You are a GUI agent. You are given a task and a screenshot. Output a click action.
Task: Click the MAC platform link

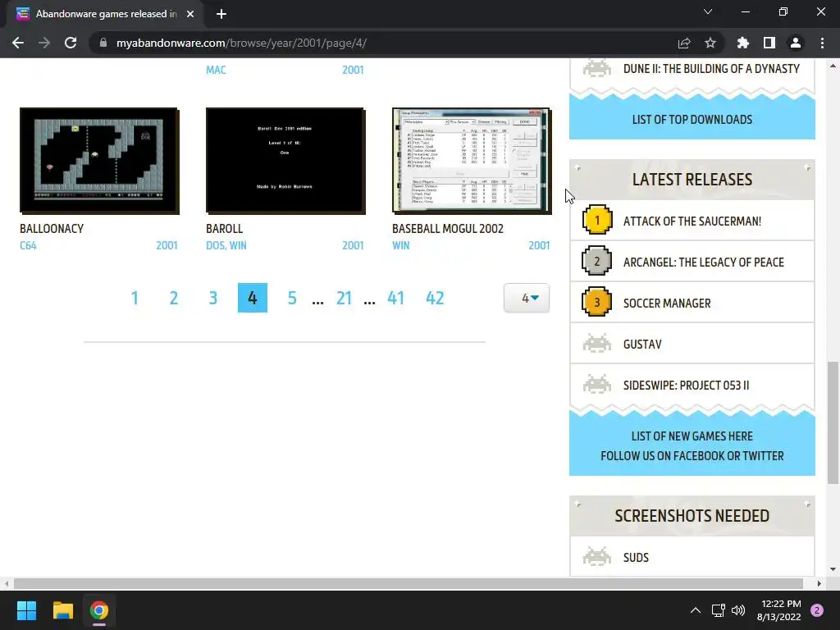tap(216, 70)
